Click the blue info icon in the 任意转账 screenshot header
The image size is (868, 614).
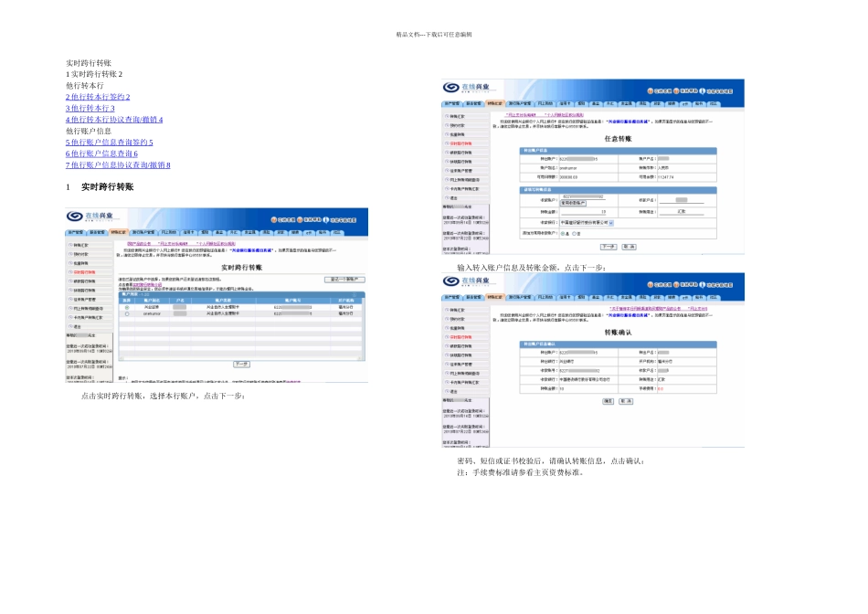[702, 90]
